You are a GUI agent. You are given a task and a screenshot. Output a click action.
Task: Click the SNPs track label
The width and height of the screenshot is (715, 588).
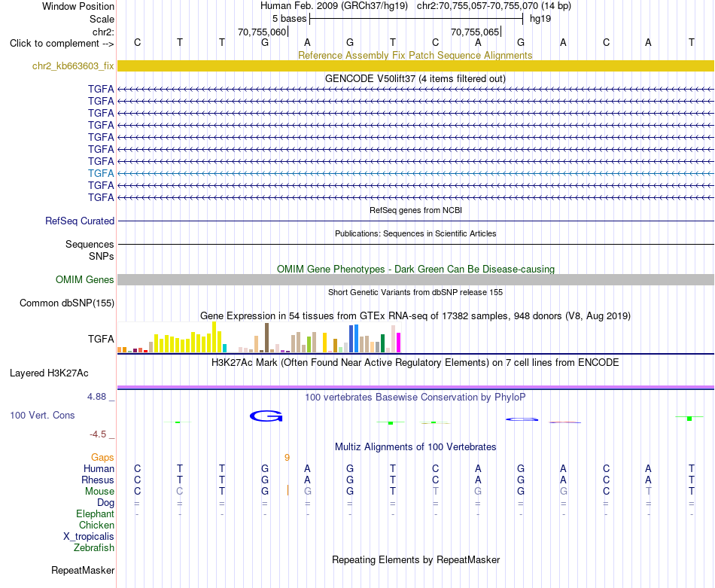[102, 257]
